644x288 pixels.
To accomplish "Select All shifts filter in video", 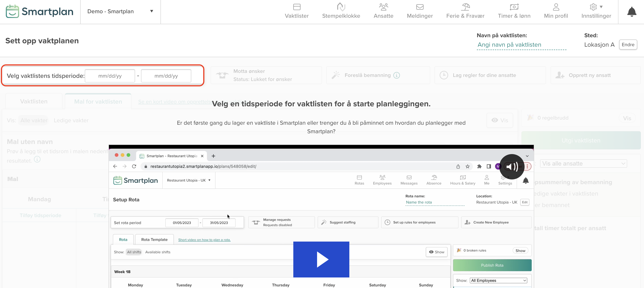I will click(x=134, y=252).
